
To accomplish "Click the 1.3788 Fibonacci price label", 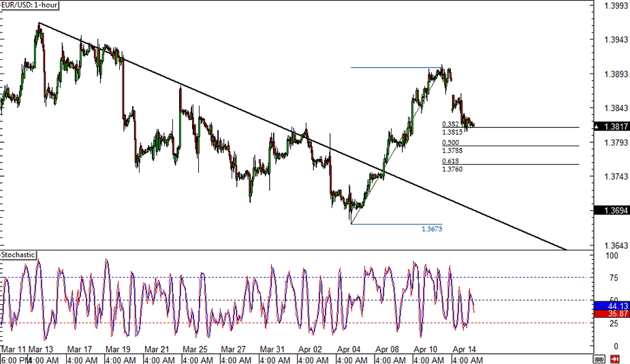I will [x=452, y=151].
